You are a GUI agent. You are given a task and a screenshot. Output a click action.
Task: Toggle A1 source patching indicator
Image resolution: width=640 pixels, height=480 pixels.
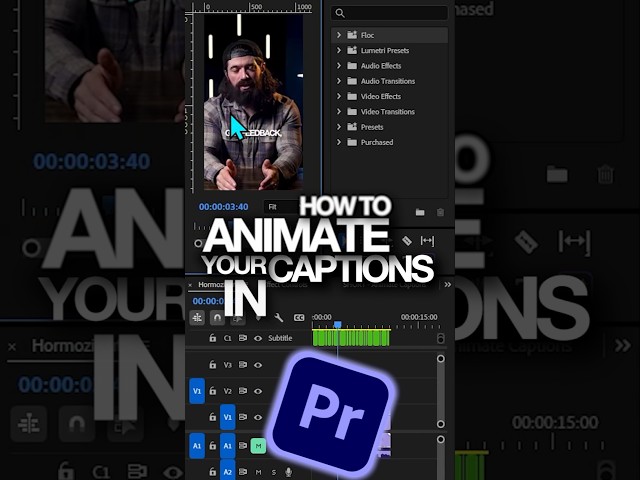[x=197, y=446]
